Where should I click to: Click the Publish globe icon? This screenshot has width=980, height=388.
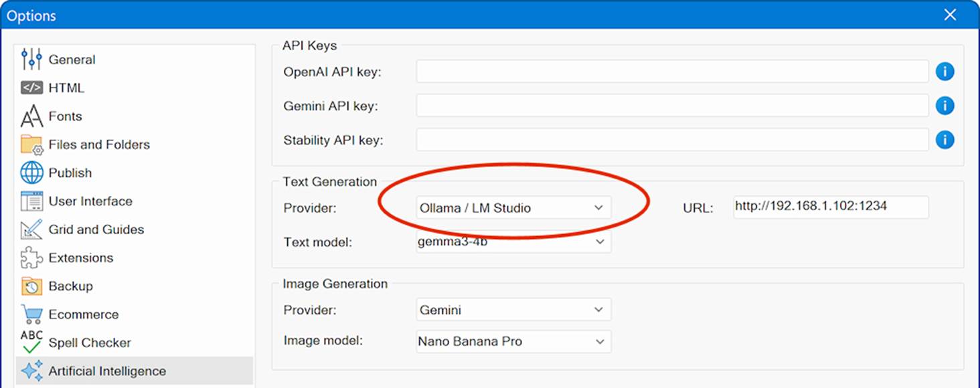(x=31, y=173)
